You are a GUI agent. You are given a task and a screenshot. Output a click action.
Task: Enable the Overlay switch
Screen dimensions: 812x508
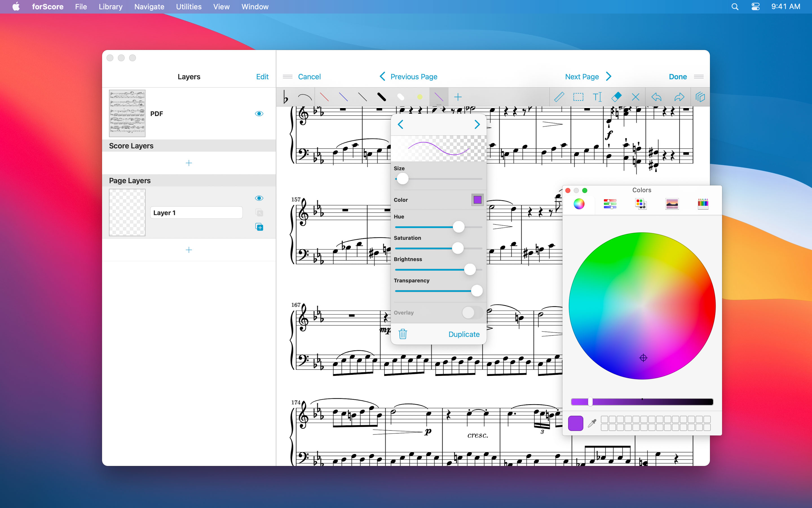pos(472,312)
